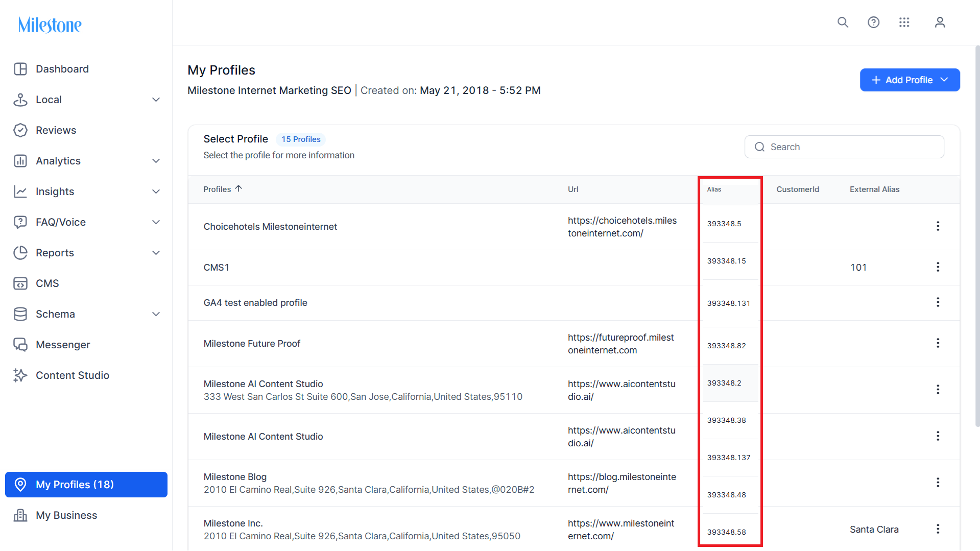Click the My Profiles location pin icon

tap(20, 485)
